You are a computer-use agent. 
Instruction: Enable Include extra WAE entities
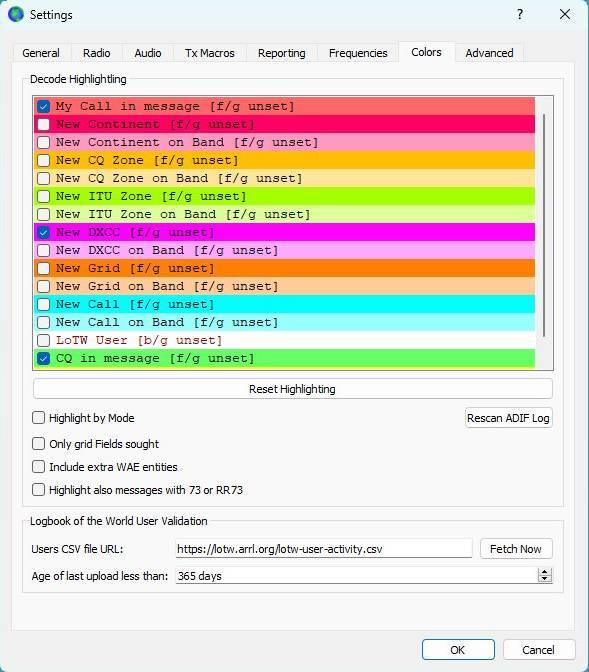[x=39, y=467]
